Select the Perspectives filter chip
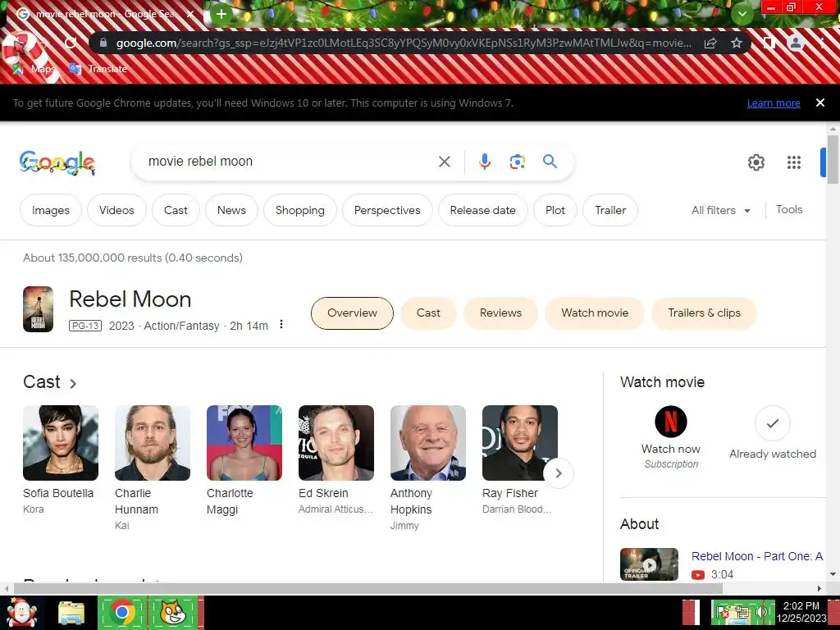 [387, 210]
